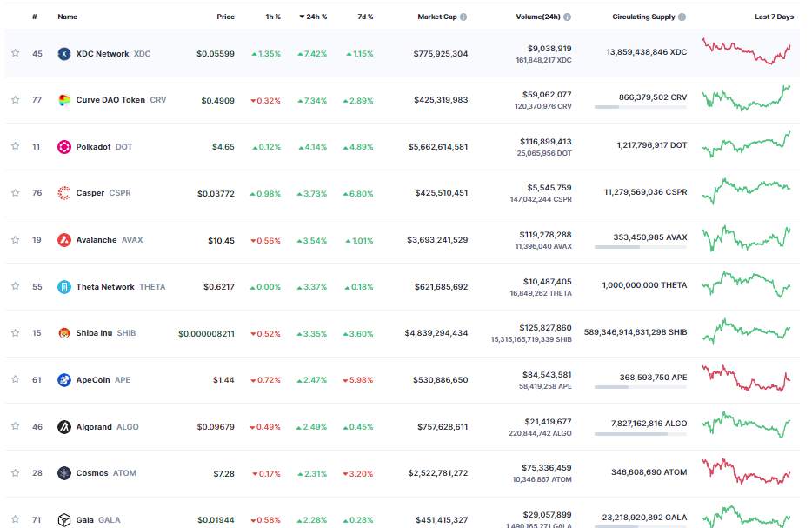
Task: Star the Gala row
Action: pyautogui.click(x=16, y=519)
